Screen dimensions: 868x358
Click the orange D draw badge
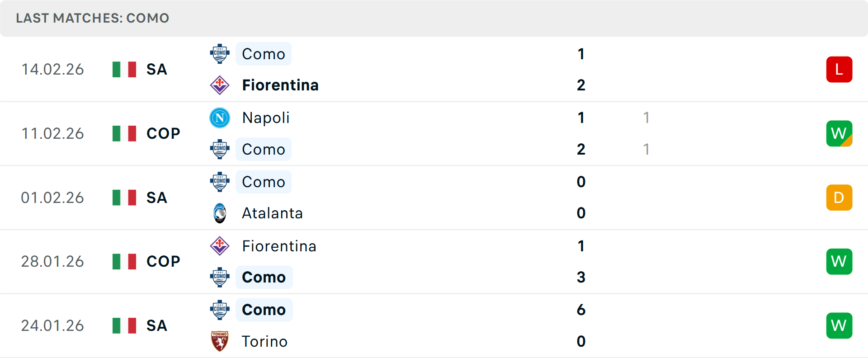point(839,198)
